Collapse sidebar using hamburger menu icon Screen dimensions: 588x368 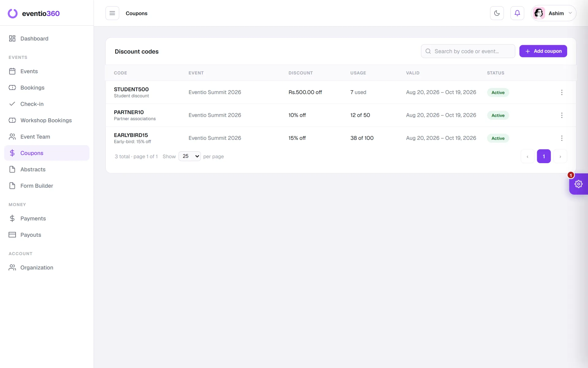[112, 13]
